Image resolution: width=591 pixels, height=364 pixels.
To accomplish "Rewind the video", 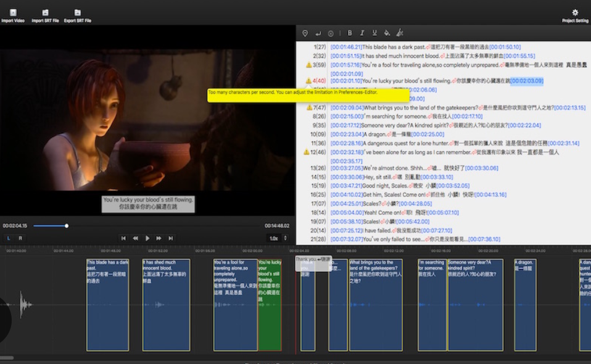I will [135, 238].
